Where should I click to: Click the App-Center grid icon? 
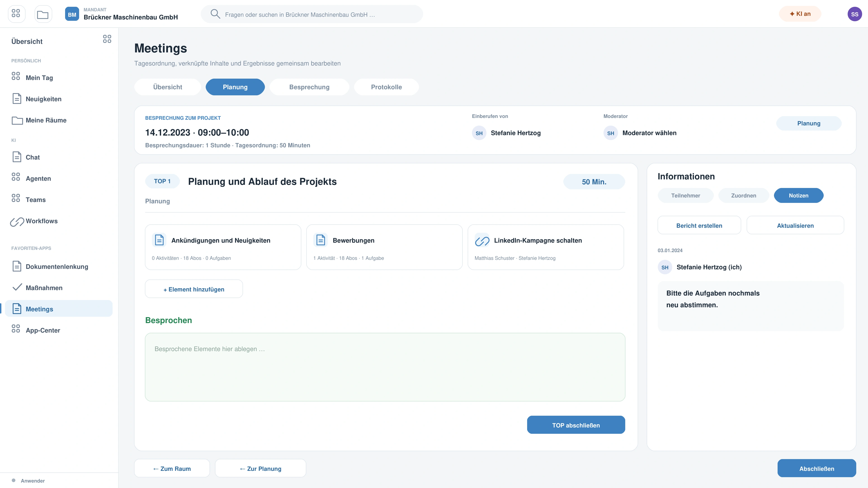tap(16, 329)
